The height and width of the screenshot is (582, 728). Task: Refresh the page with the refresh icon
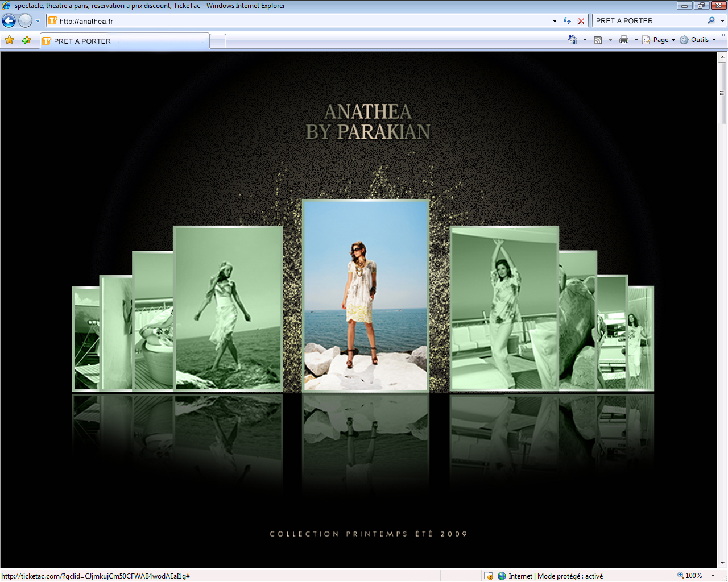(x=567, y=21)
